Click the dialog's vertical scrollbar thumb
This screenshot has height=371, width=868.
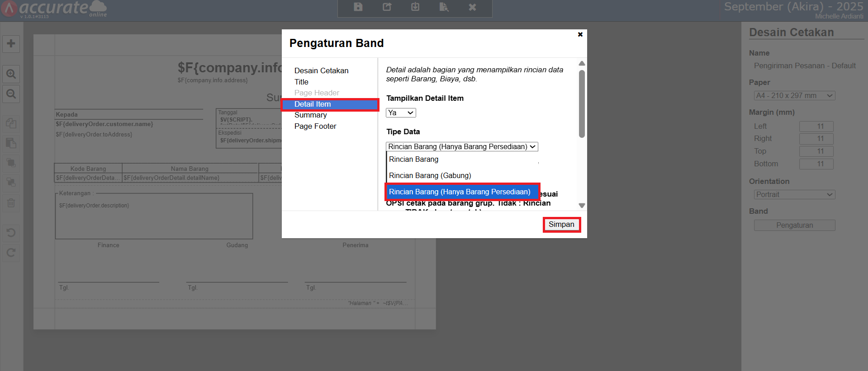point(582,104)
